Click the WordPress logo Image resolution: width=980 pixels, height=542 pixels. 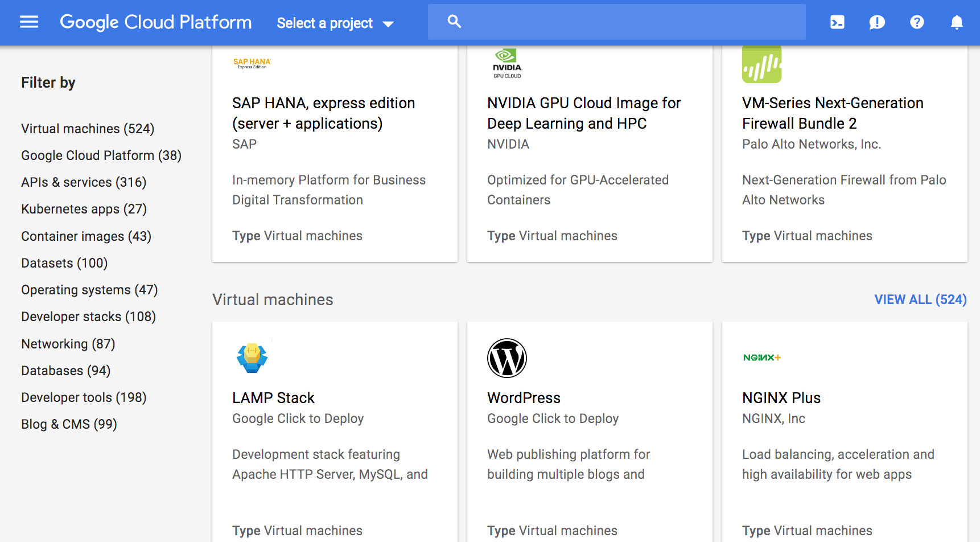point(507,358)
